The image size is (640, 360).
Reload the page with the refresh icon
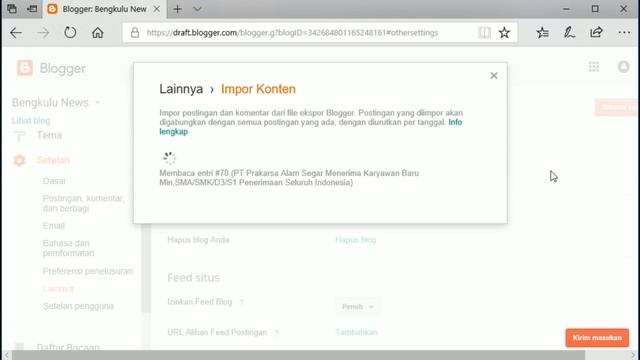pyautogui.click(x=70, y=33)
